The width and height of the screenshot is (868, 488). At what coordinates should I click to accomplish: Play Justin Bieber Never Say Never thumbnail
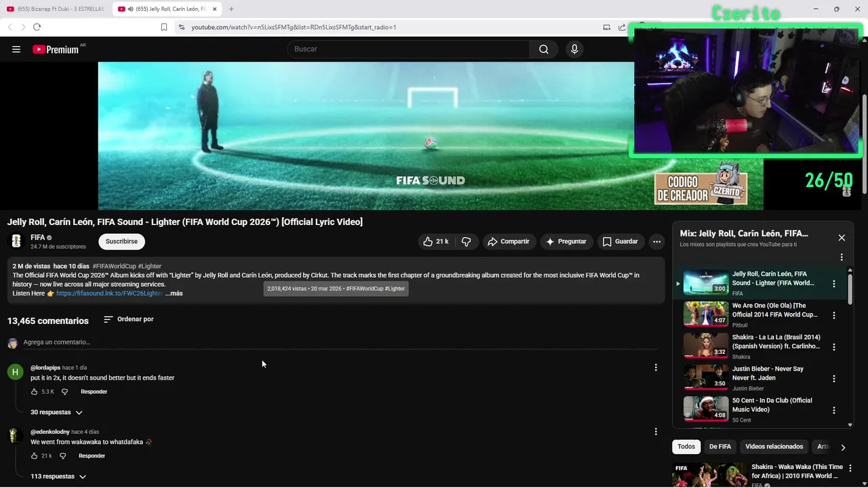706,378
